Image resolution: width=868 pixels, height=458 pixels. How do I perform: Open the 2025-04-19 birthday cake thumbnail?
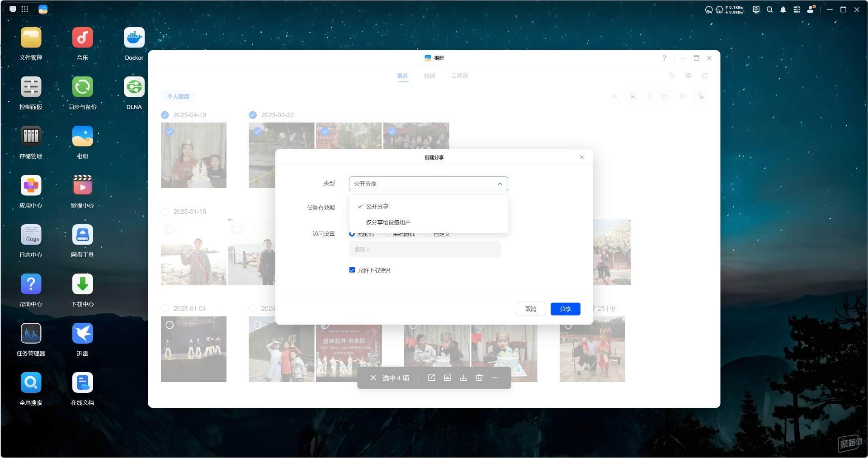pyautogui.click(x=193, y=155)
